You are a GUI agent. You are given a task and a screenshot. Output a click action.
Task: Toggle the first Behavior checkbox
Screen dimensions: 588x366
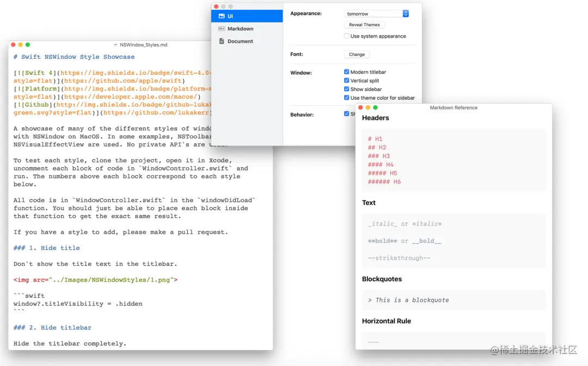point(346,114)
